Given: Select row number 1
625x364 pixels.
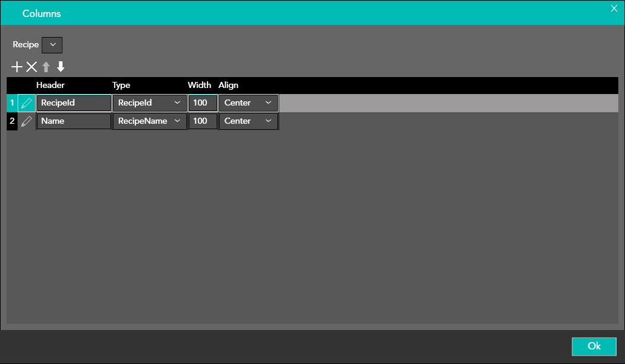Looking at the screenshot, I should [x=12, y=103].
